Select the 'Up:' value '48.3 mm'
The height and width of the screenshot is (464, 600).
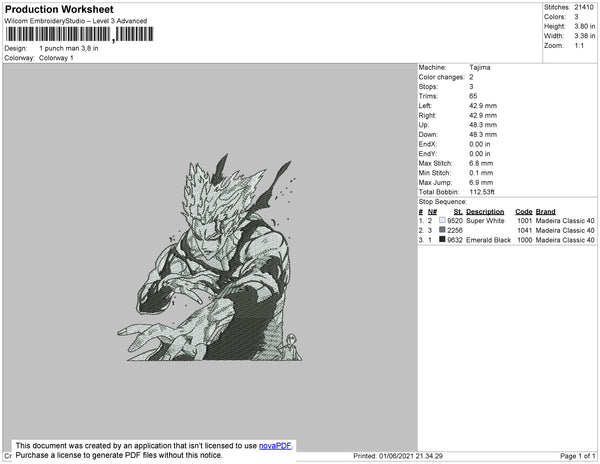(483, 125)
